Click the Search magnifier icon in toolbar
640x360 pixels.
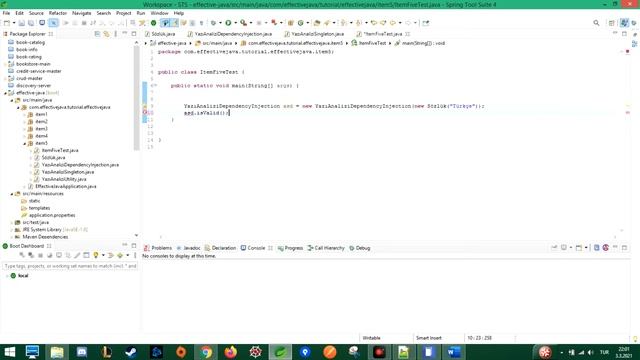596,23
